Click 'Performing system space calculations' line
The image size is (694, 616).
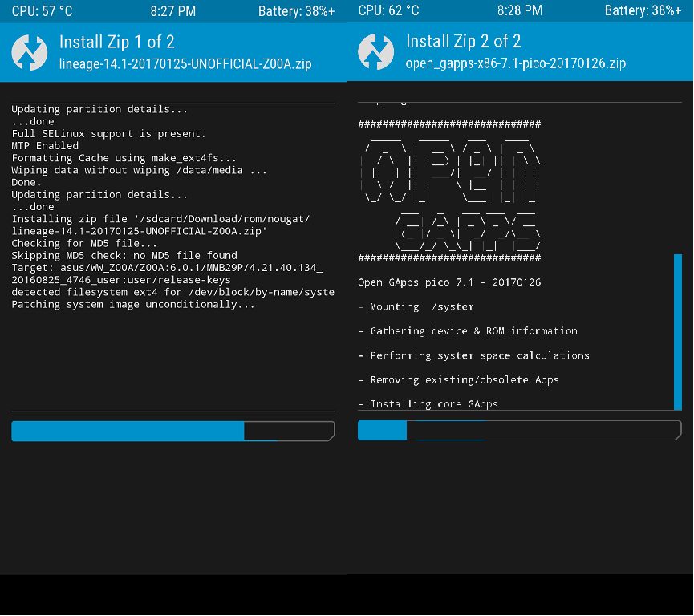473,355
